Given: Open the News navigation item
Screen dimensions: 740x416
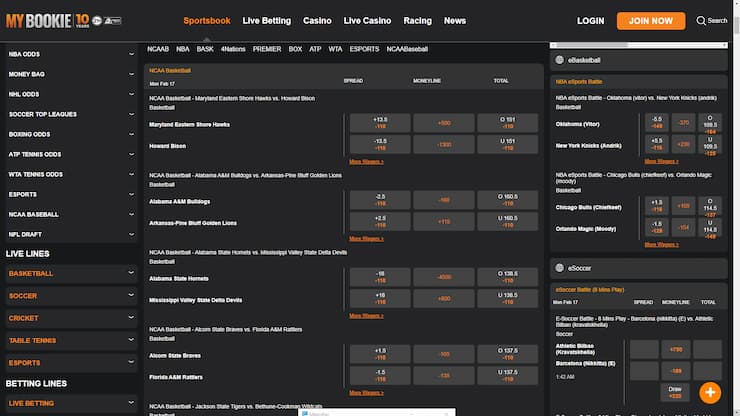Looking at the screenshot, I should pos(455,21).
